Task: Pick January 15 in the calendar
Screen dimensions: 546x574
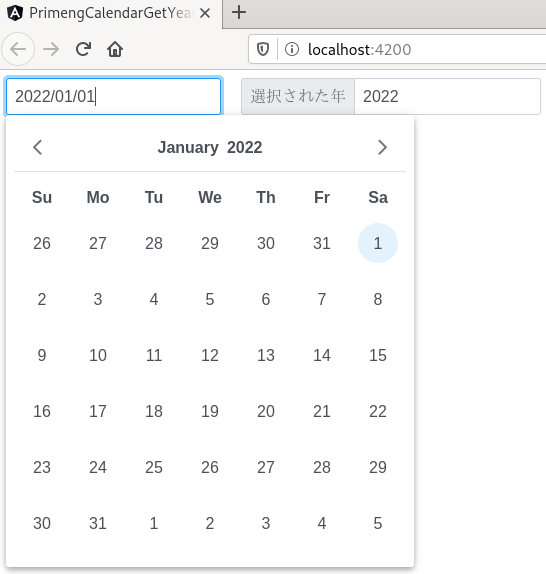Action: click(x=378, y=355)
